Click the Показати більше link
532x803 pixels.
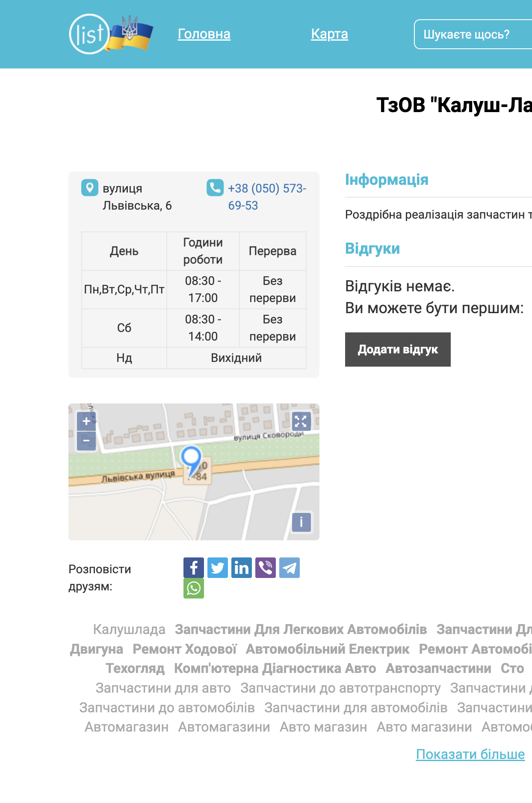(x=470, y=754)
